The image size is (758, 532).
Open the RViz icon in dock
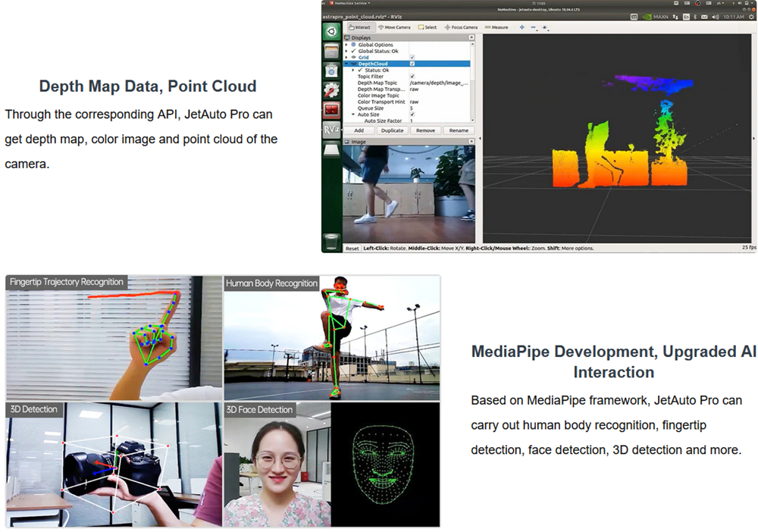[330, 130]
